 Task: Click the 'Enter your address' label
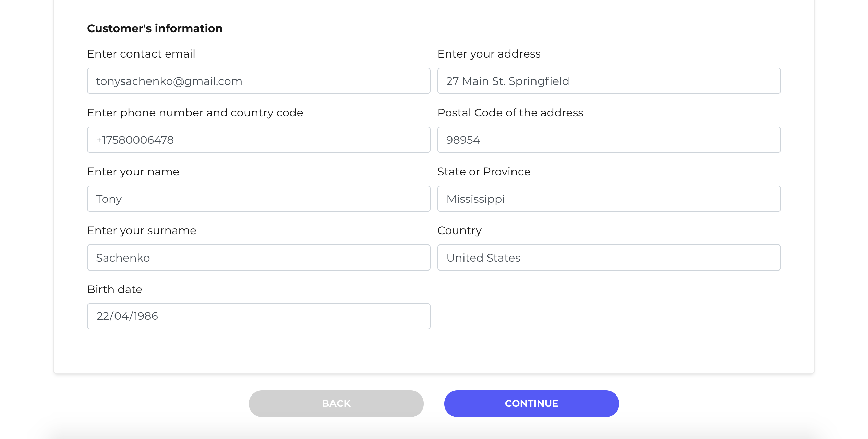[x=489, y=54]
